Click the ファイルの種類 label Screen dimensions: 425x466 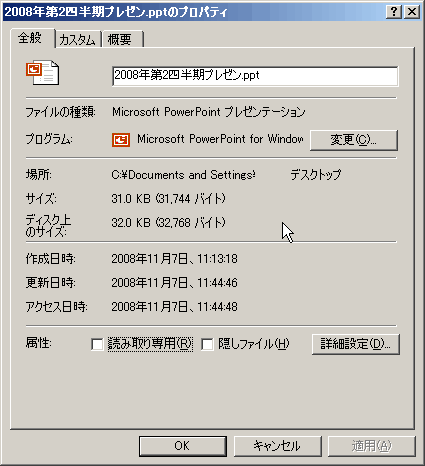[x=60, y=112]
